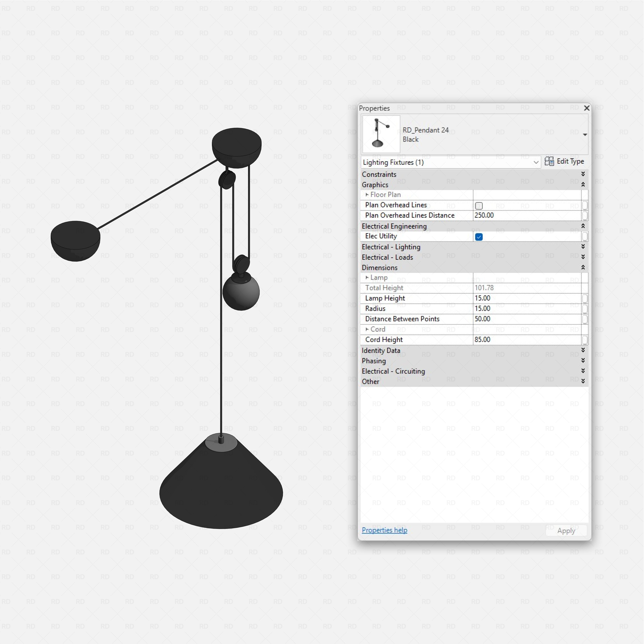Expand the Identity Data section chevron

tap(583, 350)
